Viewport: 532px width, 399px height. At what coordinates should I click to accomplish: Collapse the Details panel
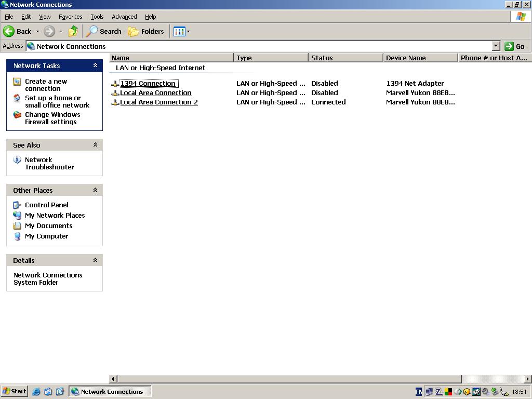coord(96,260)
